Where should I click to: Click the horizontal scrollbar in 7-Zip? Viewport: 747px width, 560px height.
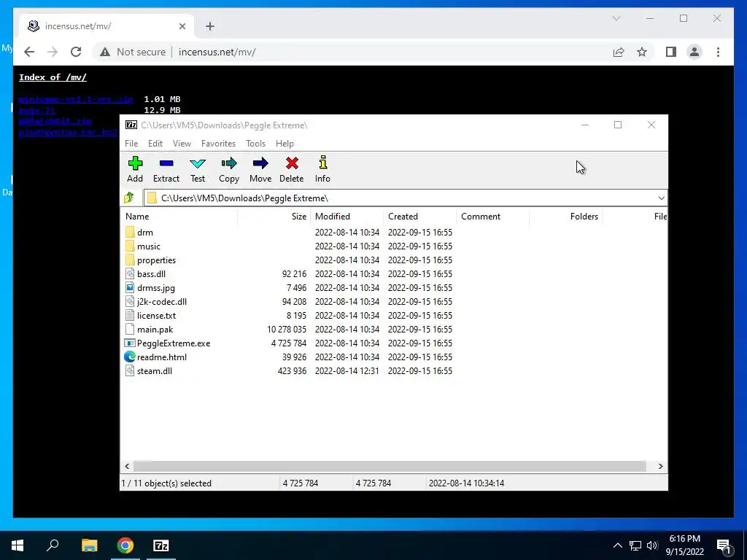[390, 466]
